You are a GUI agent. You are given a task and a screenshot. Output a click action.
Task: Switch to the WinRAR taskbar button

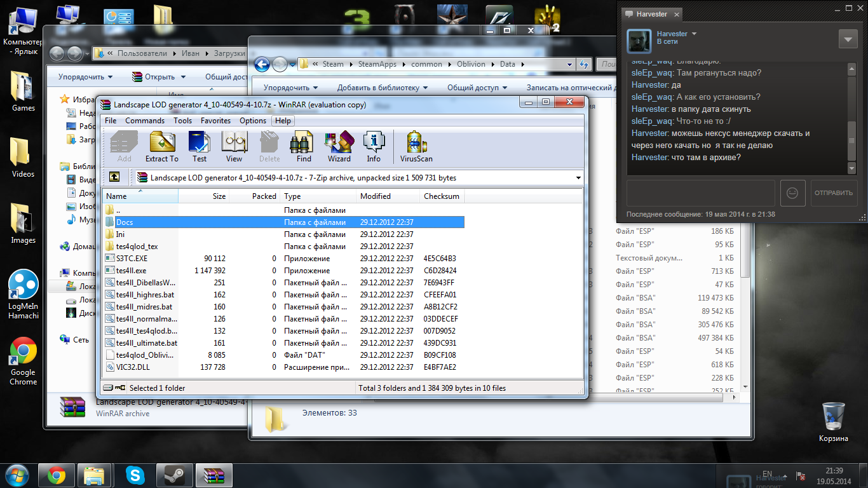[x=214, y=475]
